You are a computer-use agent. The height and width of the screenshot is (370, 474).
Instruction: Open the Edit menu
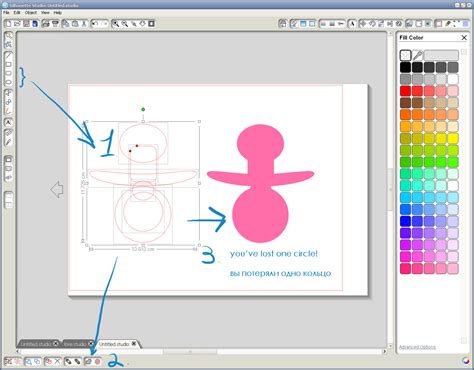17,13
